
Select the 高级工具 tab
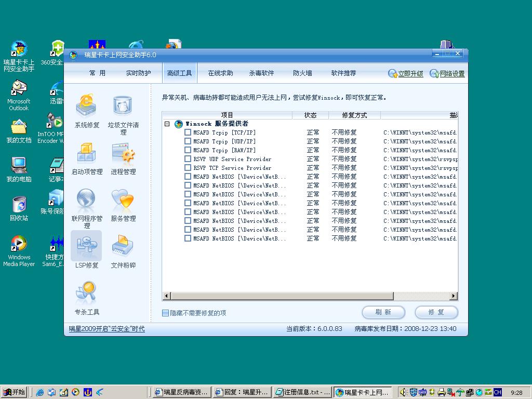point(179,73)
